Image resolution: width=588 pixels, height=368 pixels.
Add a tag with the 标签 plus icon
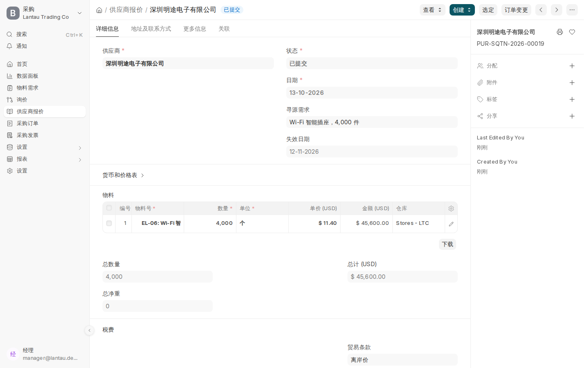click(572, 99)
